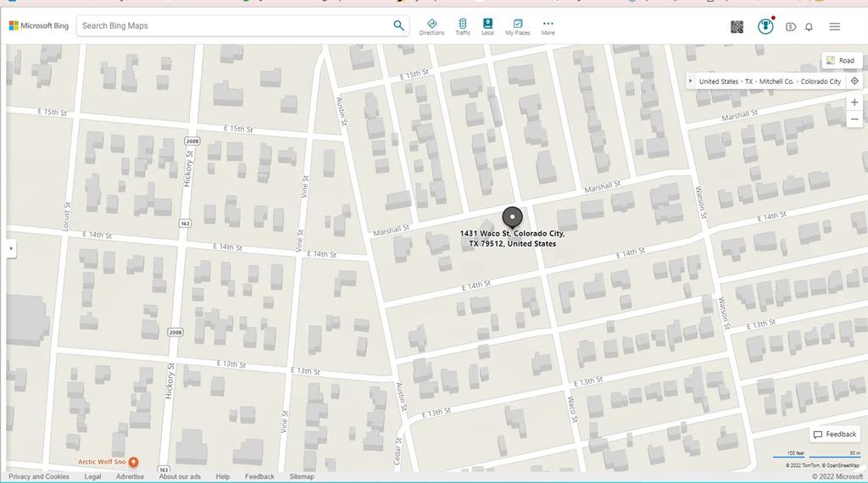The width and height of the screenshot is (868, 483).
Task: Open the user profile avatar
Action: click(x=765, y=26)
